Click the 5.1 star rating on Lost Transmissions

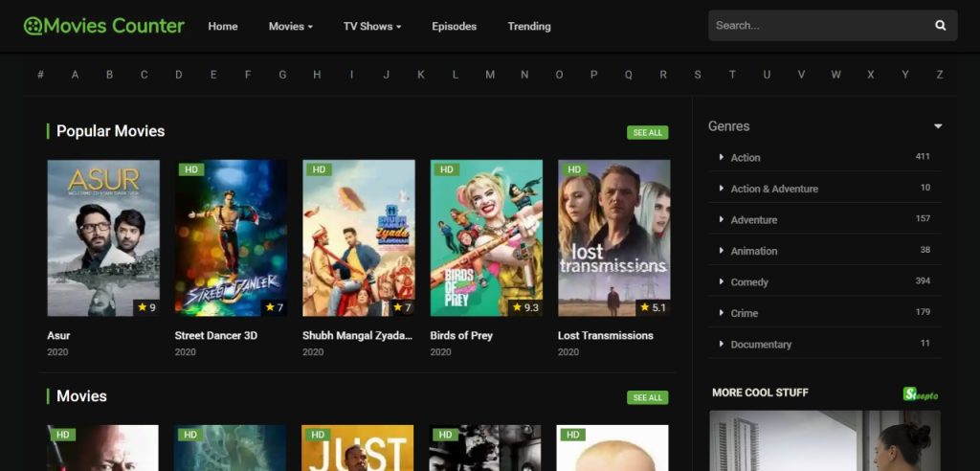(x=653, y=307)
